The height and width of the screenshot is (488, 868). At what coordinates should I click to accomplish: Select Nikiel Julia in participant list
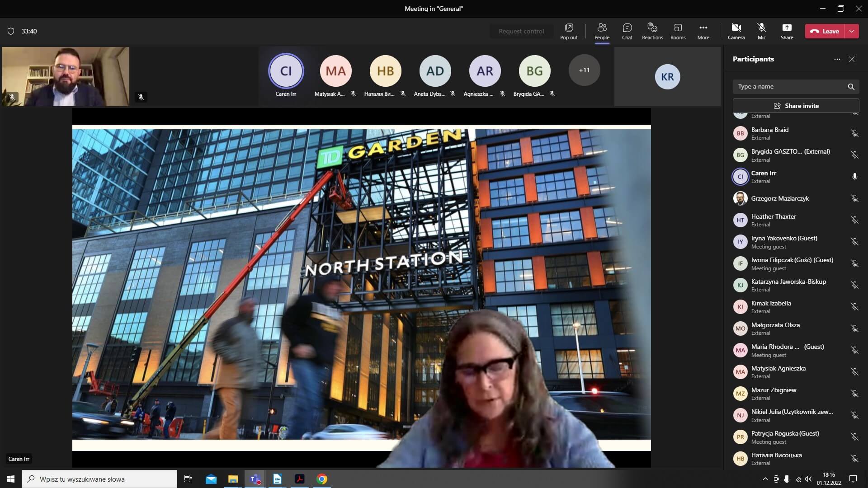tap(796, 415)
